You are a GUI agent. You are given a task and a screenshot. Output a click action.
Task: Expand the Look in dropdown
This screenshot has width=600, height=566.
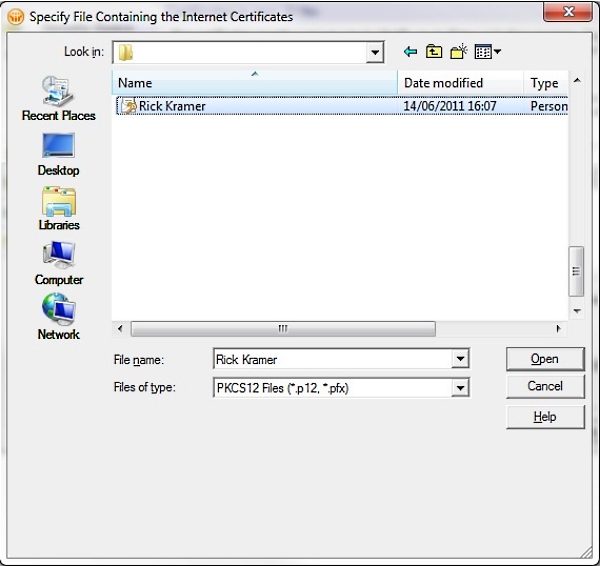pos(375,52)
